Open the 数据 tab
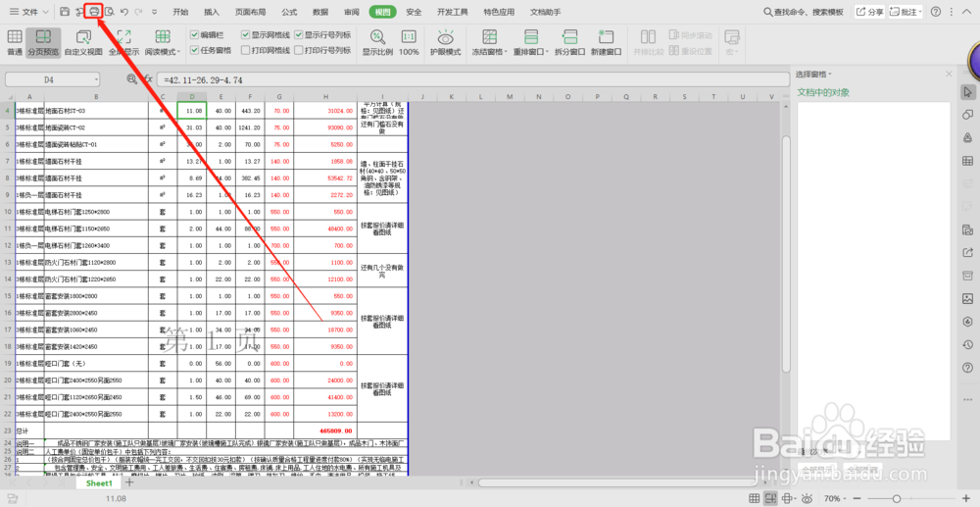980x507 pixels. [x=320, y=12]
